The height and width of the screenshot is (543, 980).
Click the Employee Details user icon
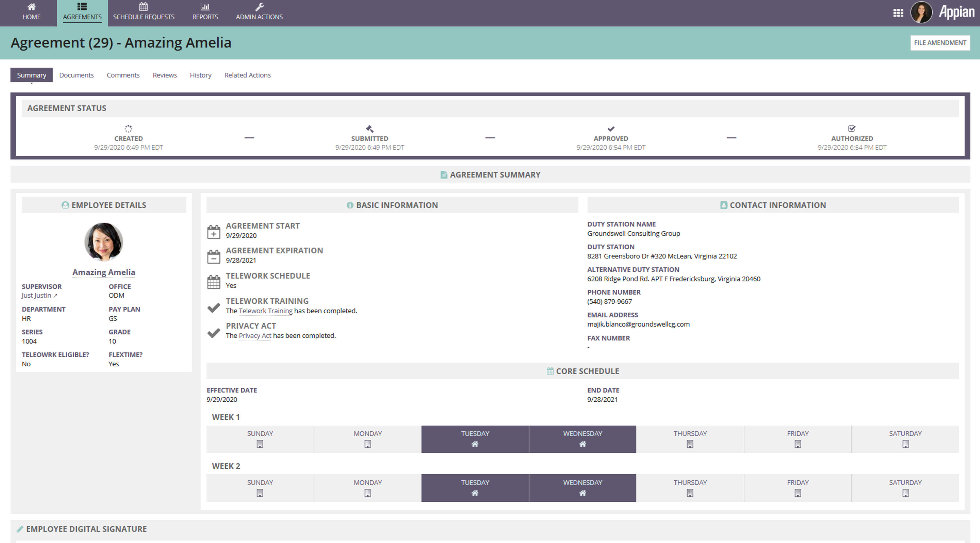click(65, 205)
